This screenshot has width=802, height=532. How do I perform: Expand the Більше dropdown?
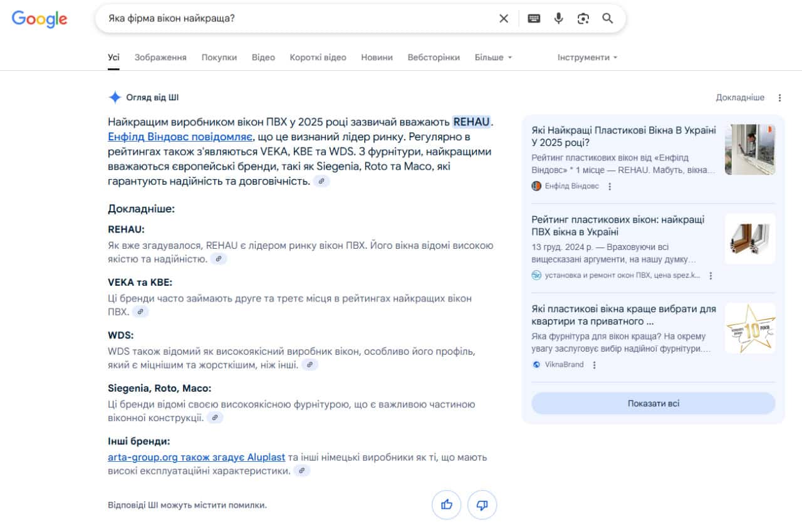point(494,57)
